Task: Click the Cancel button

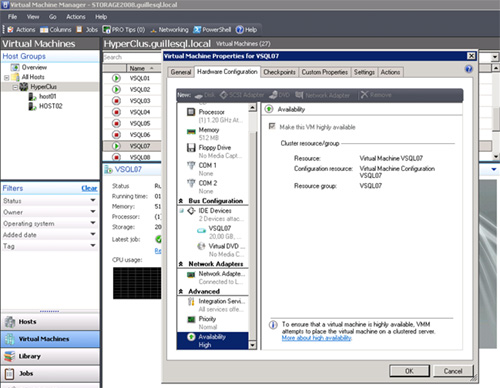Action: coord(453,371)
